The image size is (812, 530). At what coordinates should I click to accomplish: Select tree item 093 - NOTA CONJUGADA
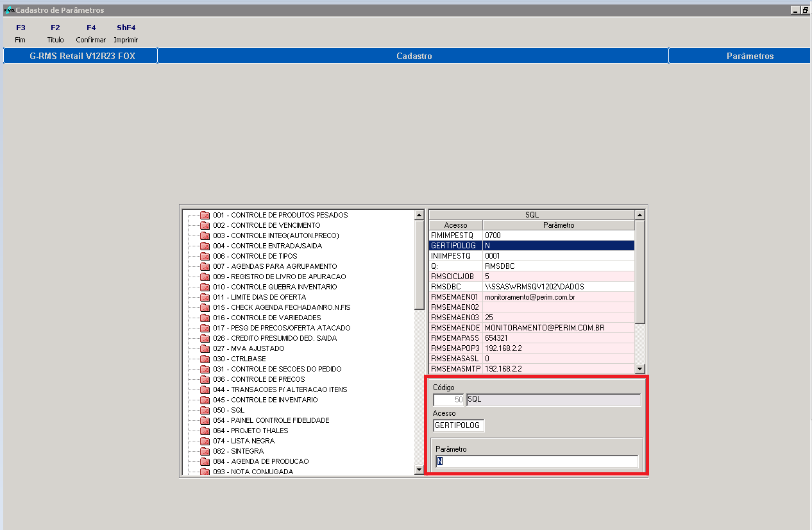coord(253,472)
